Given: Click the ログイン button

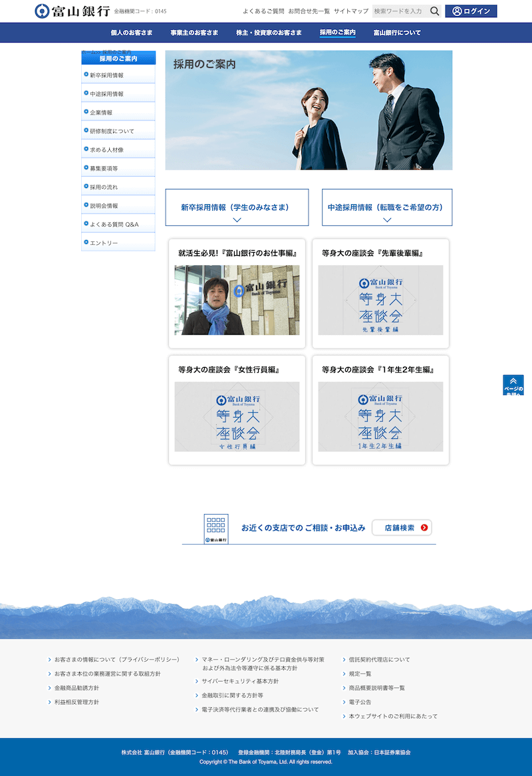Looking at the screenshot, I should point(471,11).
